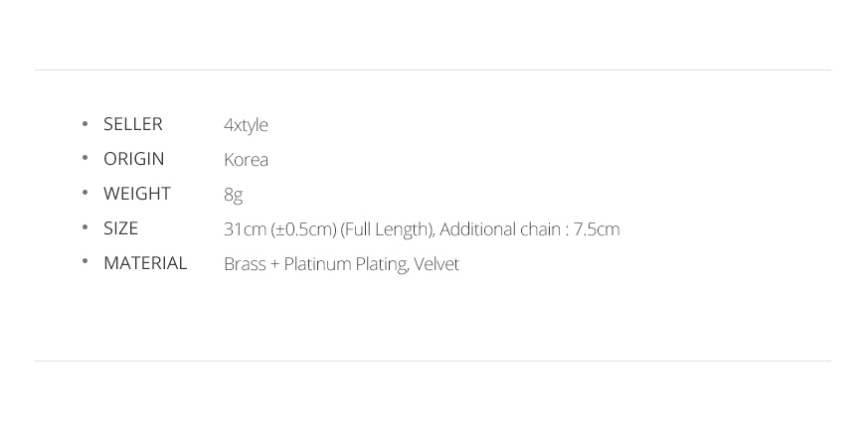This screenshot has height=434, width=868.
Task: Click the Additional chain 7.5cm text
Action: pos(530,228)
